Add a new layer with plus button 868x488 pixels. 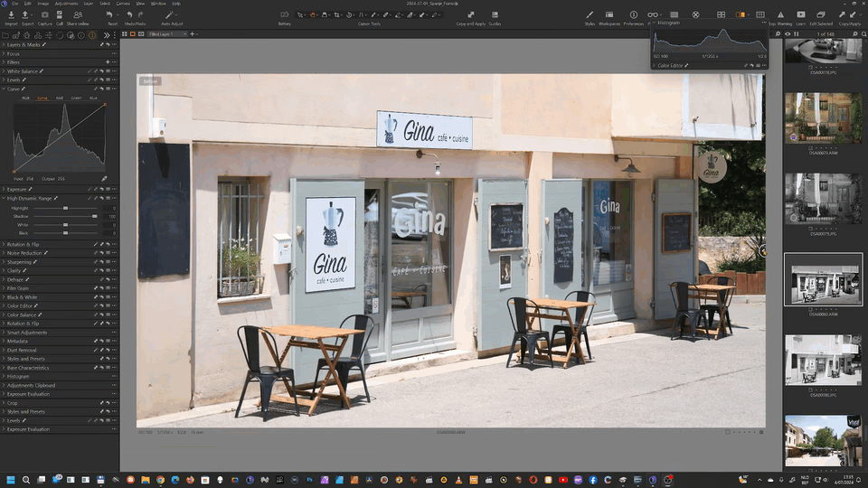pyautogui.click(x=192, y=34)
